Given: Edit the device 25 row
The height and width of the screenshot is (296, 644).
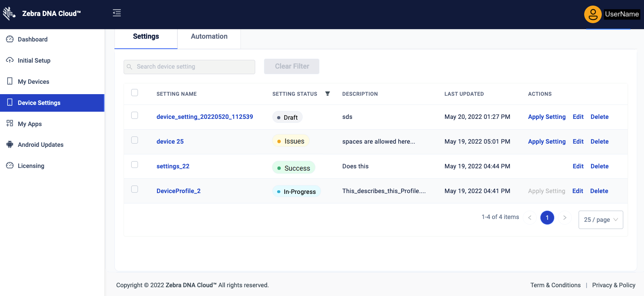Looking at the screenshot, I should (x=578, y=142).
